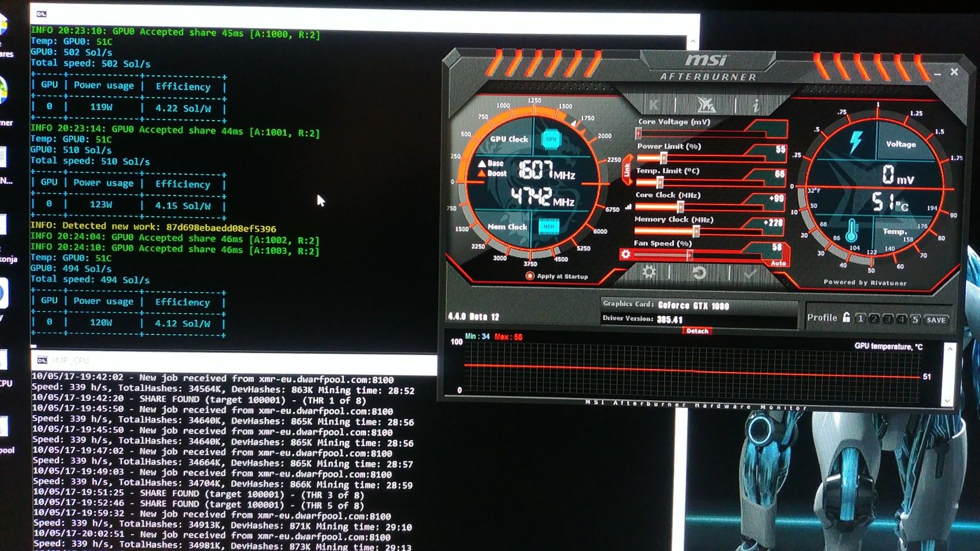980x551 pixels.
Task: Click 'Total speed: 502 Sol/s' in miner console
Action: (x=90, y=63)
